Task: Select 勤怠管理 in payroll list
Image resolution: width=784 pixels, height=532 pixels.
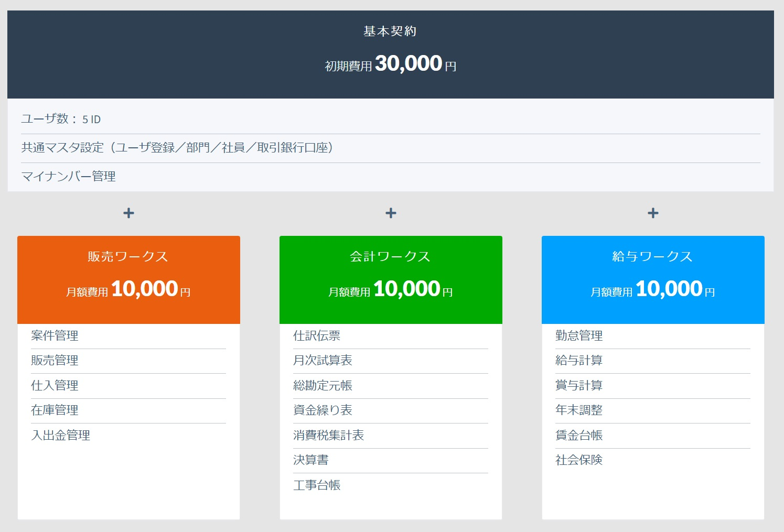Action: [x=579, y=336]
